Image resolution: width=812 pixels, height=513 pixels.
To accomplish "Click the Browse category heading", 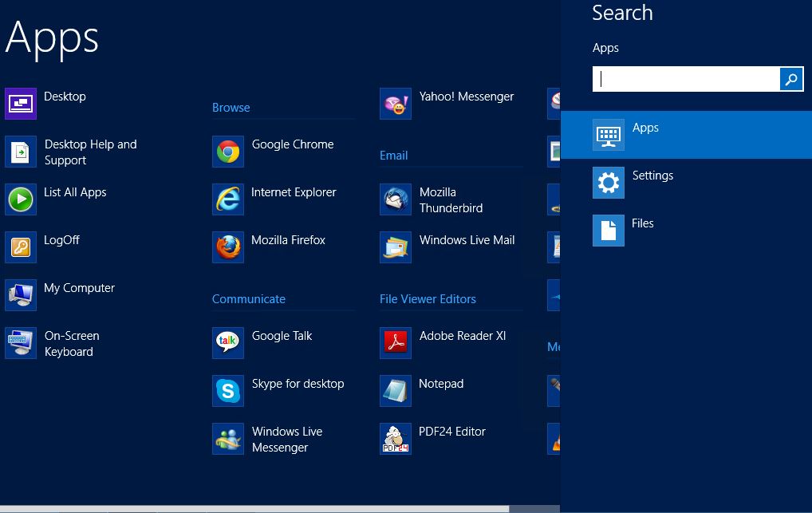I will coord(231,108).
